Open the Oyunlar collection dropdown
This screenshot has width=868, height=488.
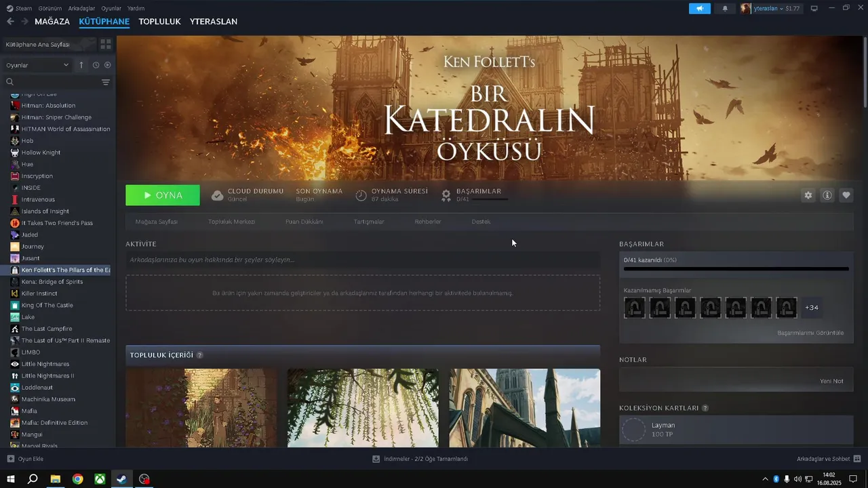pyautogui.click(x=37, y=65)
